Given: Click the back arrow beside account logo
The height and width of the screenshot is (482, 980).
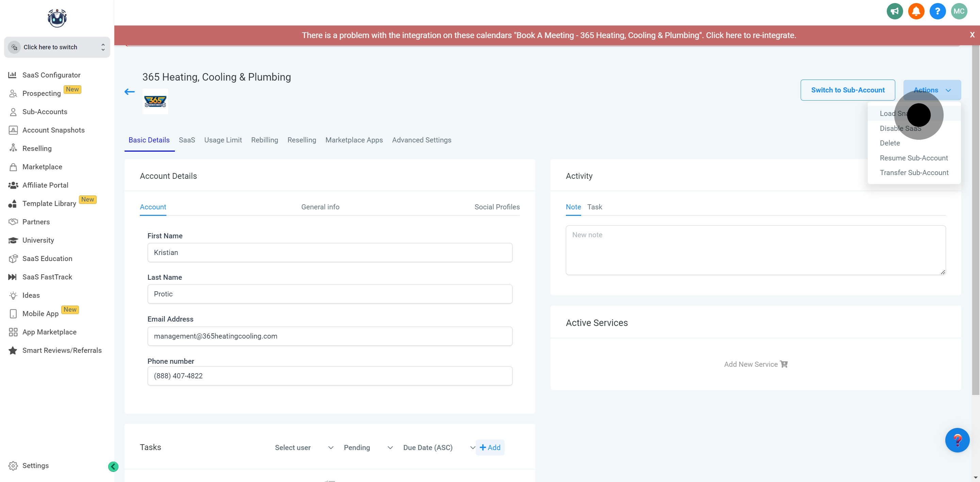Looking at the screenshot, I should (x=129, y=92).
